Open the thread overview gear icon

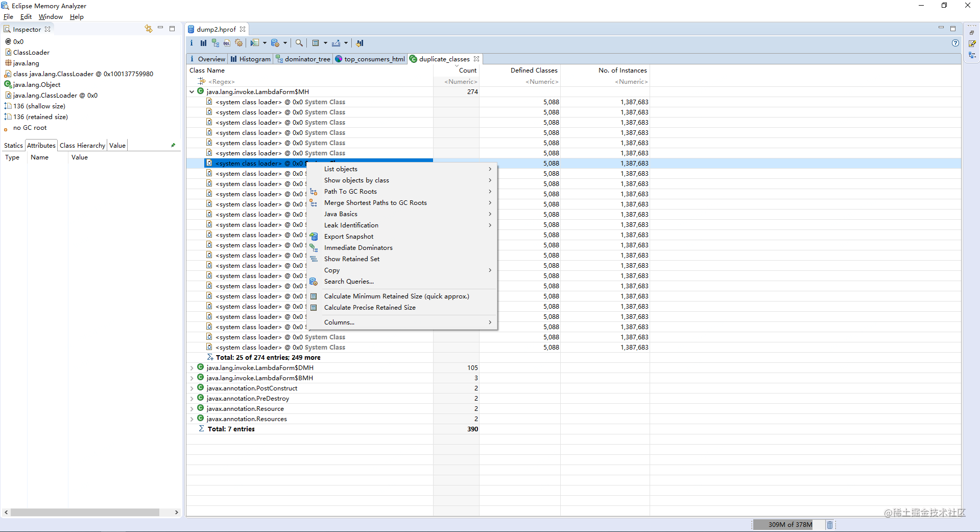click(238, 43)
